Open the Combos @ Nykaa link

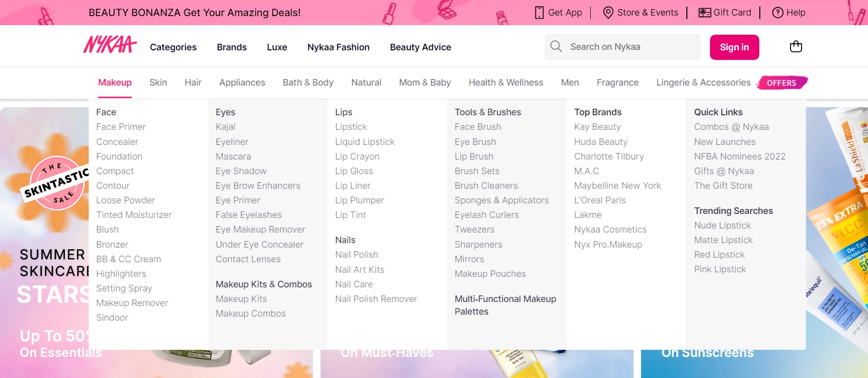click(x=732, y=127)
